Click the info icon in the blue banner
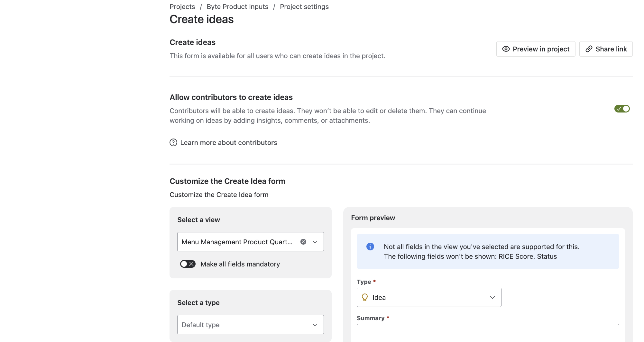 click(370, 247)
